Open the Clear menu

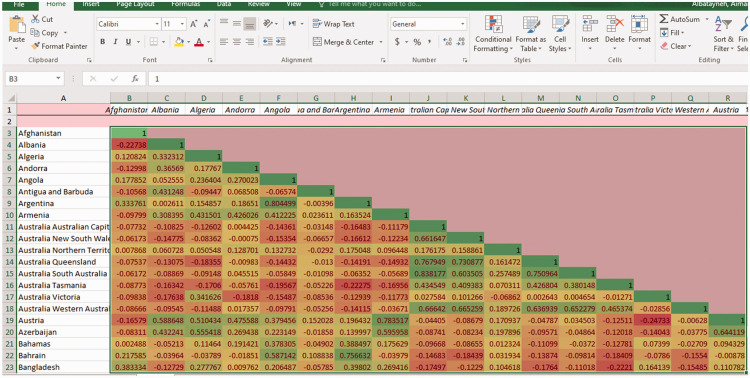pos(675,46)
